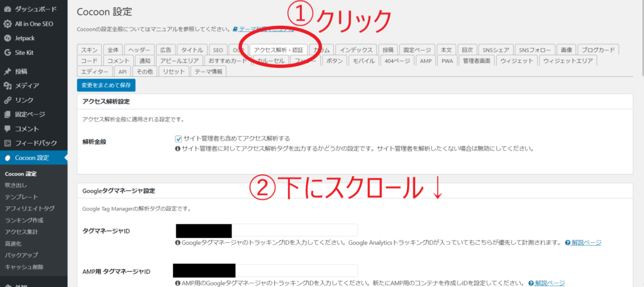Image resolution: width=644 pixels, height=287 pixels.
Task: Select the 通知 tab
Action: 145,61
